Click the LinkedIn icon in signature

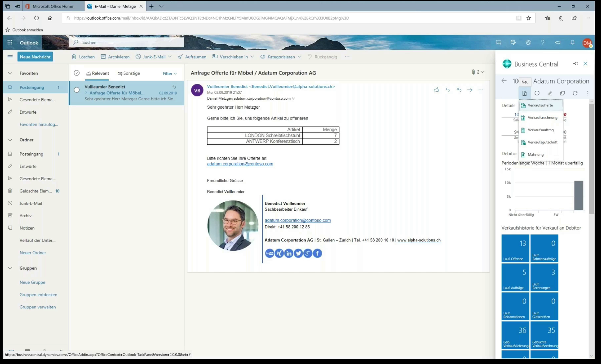[289, 253]
